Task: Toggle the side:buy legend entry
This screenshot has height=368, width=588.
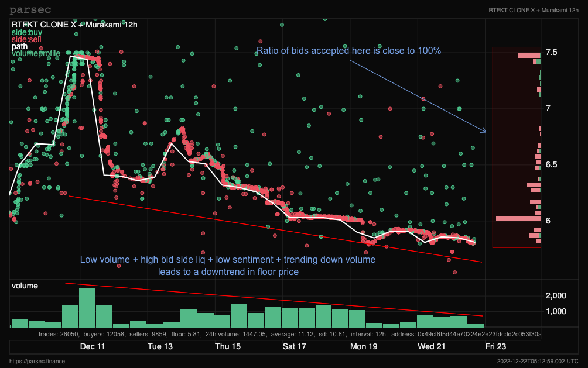Action: 26,32
